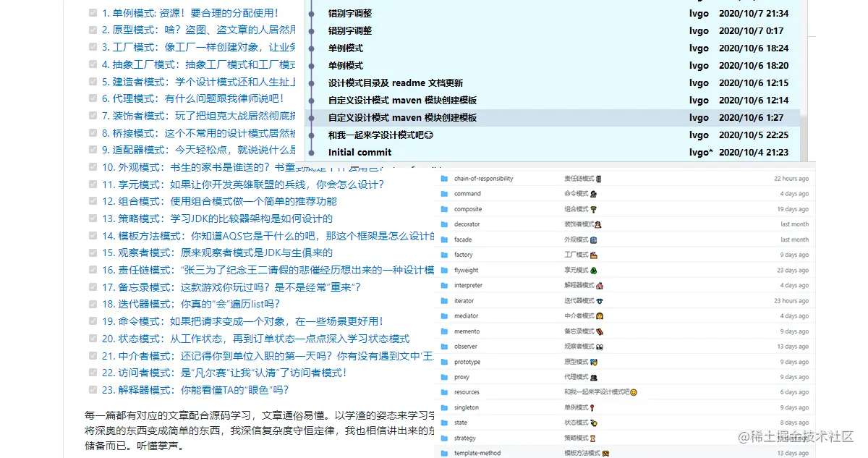Image resolution: width=868 pixels, height=458 pixels.
Task: Click the lvgo author name on 单例模式 commit
Action: pos(697,48)
